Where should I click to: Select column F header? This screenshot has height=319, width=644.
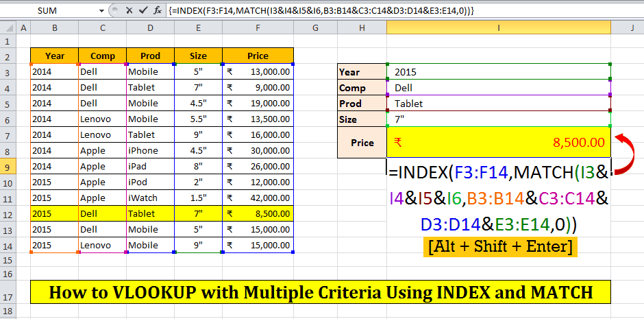[x=258, y=27]
